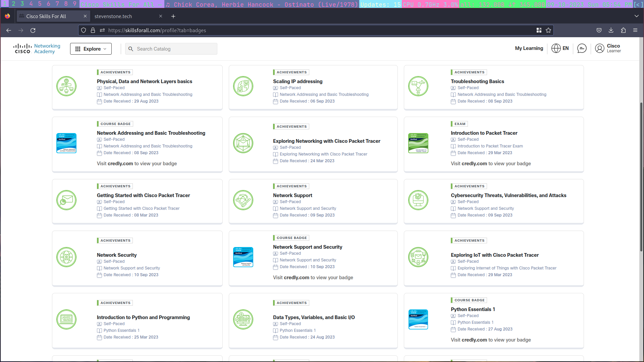
Task: Open Scaling IP addressing title
Action: 298,81
